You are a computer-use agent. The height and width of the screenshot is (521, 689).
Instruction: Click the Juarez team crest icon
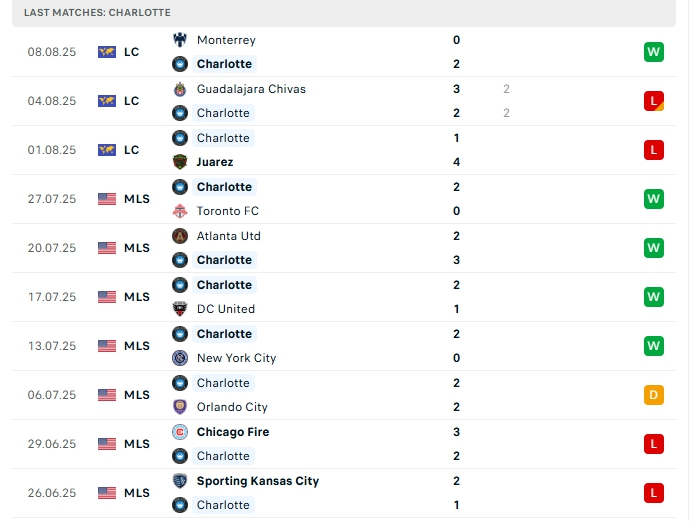180,162
